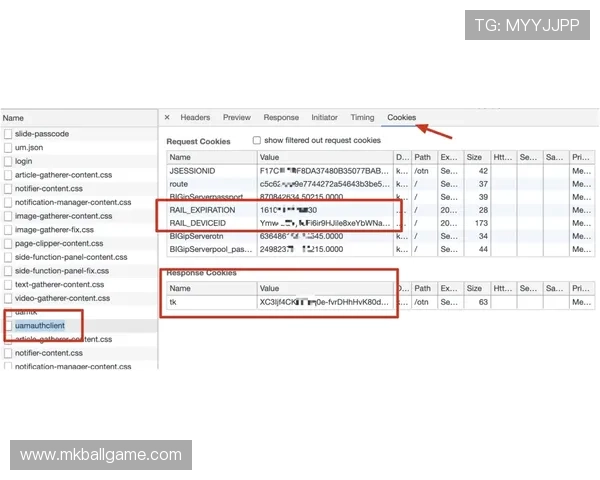Click size value 173 in RAIL_DEVICEID row
Screen dimensions: 600x480
pyautogui.click(x=481, y=223)
